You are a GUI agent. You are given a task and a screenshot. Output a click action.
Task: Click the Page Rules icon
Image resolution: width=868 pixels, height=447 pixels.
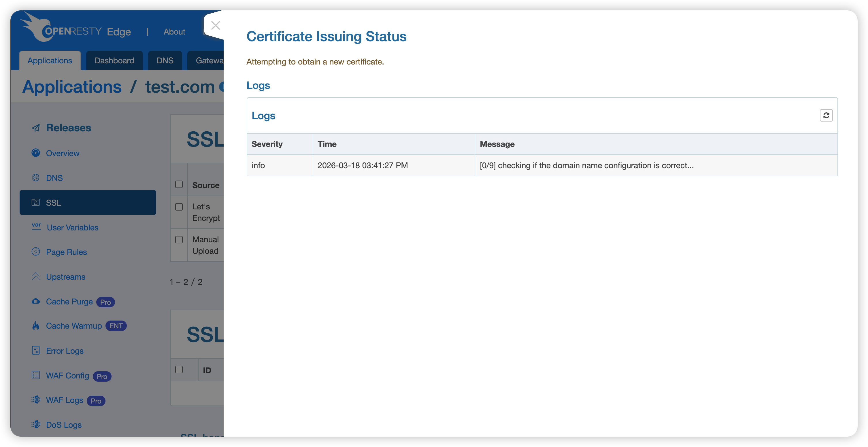(36, 252)
